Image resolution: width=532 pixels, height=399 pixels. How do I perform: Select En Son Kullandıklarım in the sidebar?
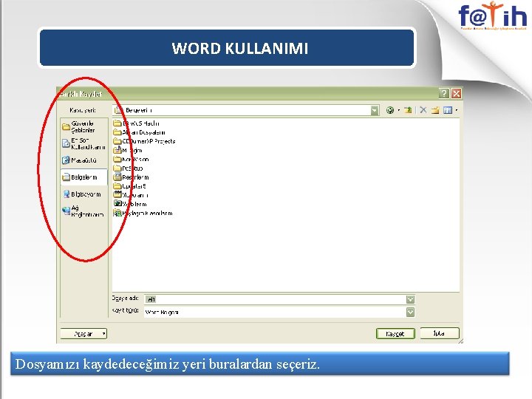point(83,143)
